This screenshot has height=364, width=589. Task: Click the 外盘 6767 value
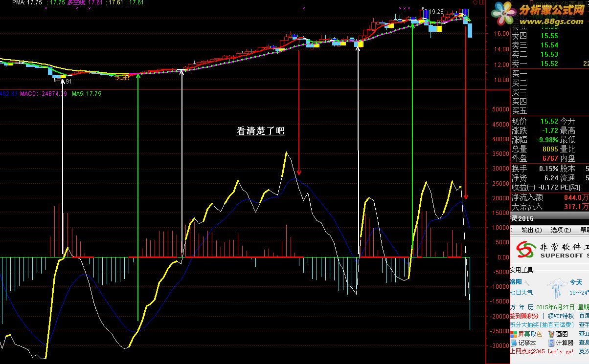click(x=550, y=158)
